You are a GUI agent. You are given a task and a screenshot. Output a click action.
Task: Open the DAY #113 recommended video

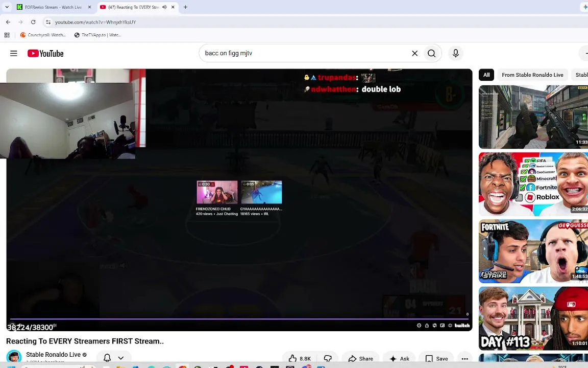pyautogui.click(x=533, y=318)
